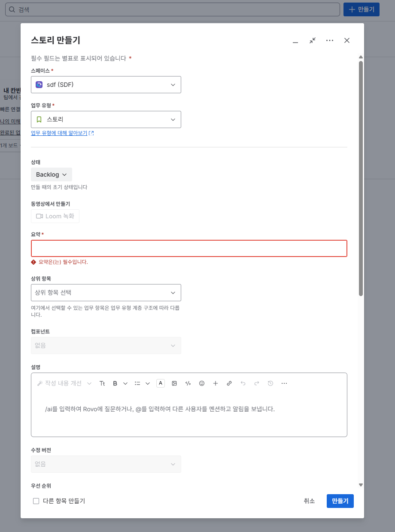
Task: Expand list options dropdown arrow
Action: (148, 383)
